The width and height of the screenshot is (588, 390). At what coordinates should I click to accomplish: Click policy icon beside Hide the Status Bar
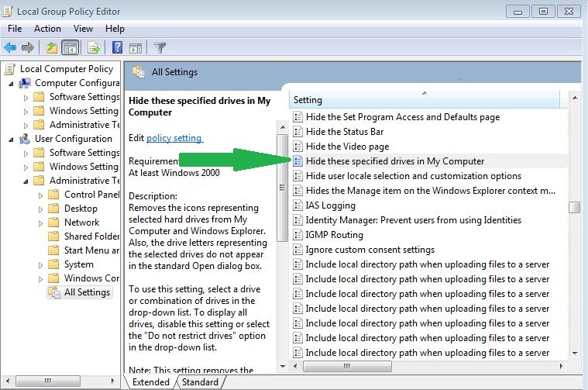point(297,132)
